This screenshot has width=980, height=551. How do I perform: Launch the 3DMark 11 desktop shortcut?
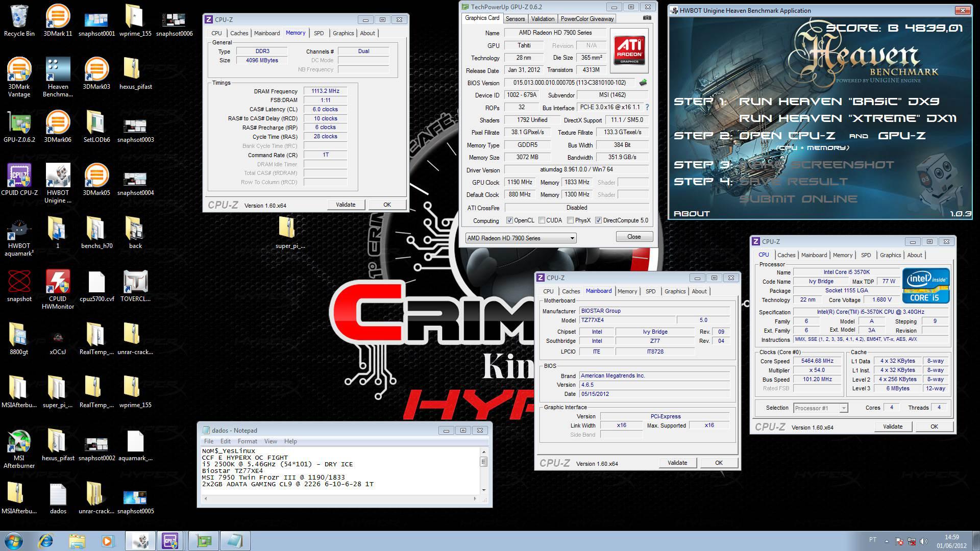[x=58, y=20]
